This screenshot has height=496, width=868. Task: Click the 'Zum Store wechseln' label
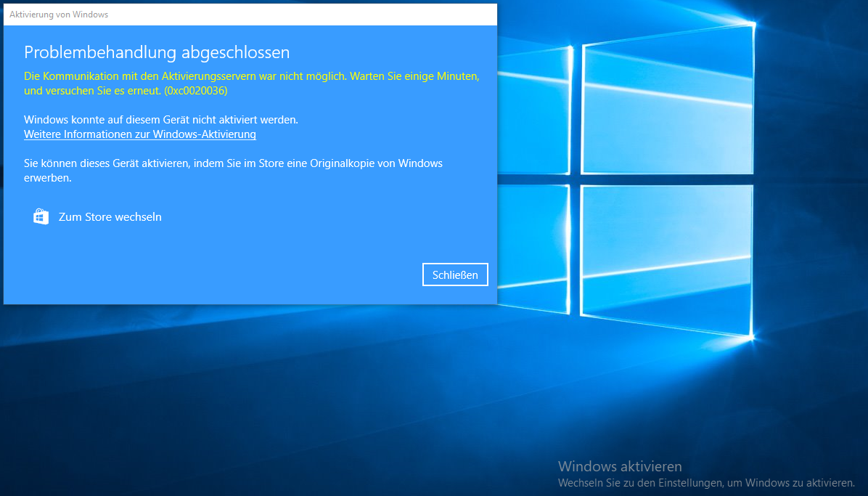click(110, 216)
